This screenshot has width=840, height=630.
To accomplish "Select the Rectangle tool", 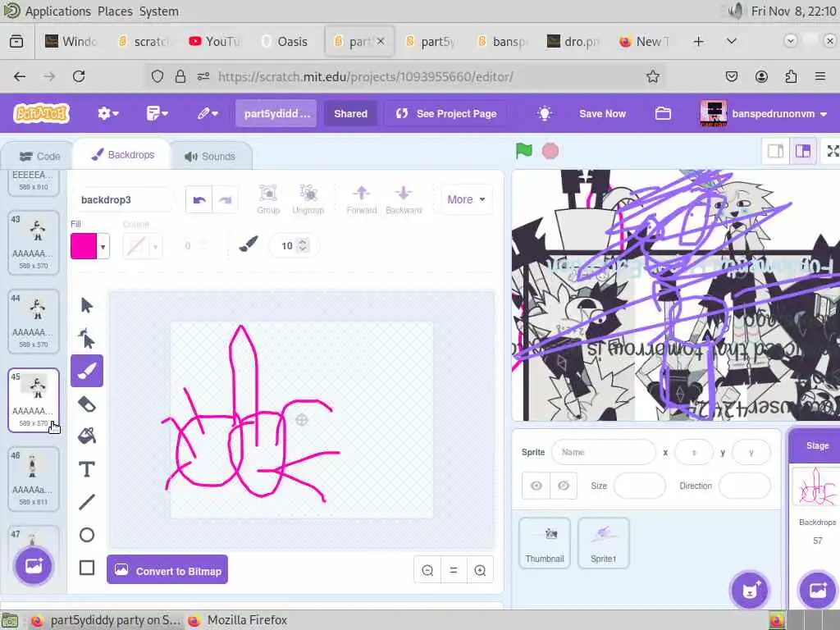I will tap(87, 568).
